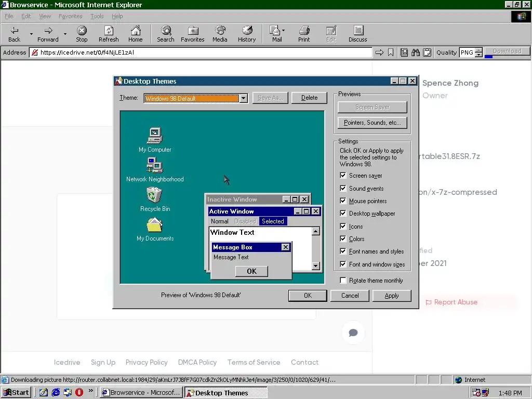Delete the selected theme
The height and width of the screenshot is (399, 532).
[x=310, y=98]
